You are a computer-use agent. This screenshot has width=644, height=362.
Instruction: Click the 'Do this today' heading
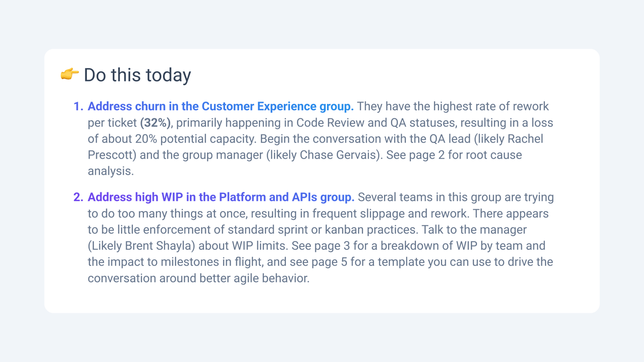[x=137, y=75]
